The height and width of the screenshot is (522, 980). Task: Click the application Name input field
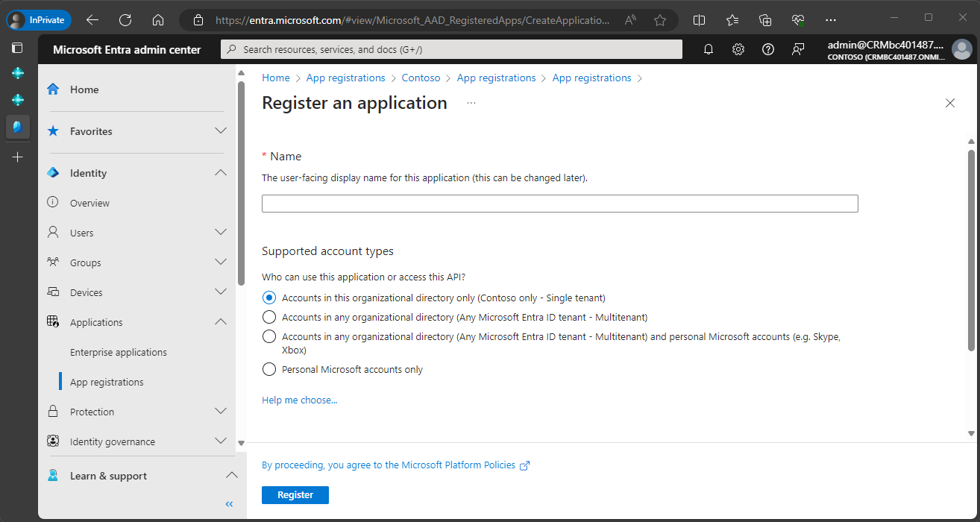tap(559, 204)
